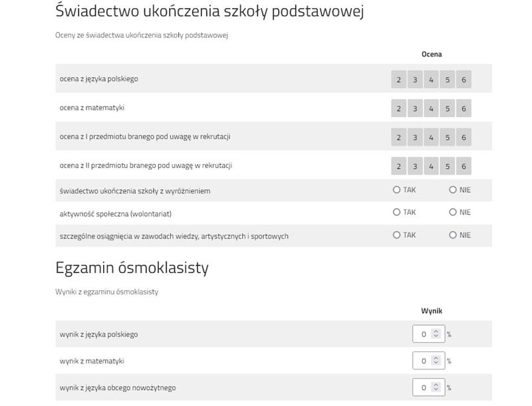Select grade 5 for język polski
This screenshot has height=406, width=532.
(448, 80)
